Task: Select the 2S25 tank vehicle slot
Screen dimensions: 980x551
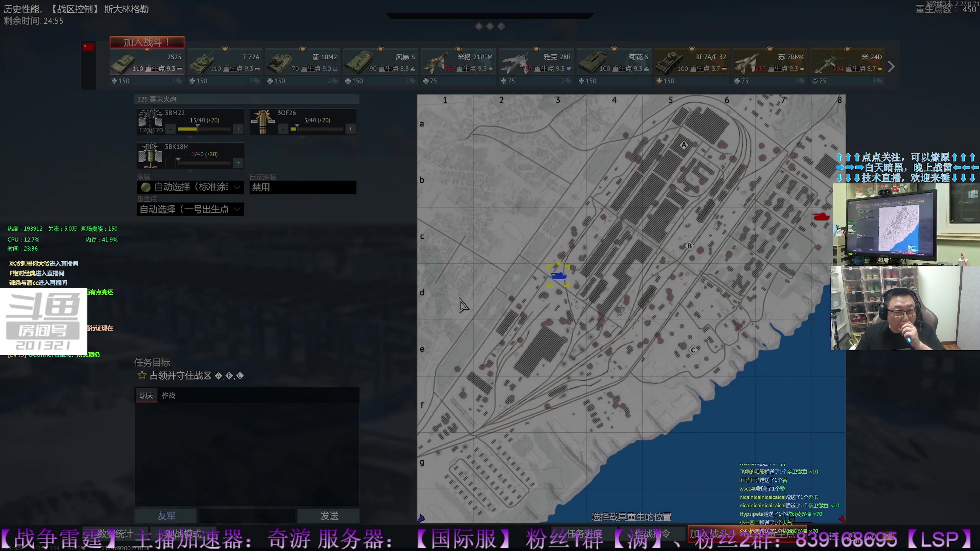Action: 147,62
